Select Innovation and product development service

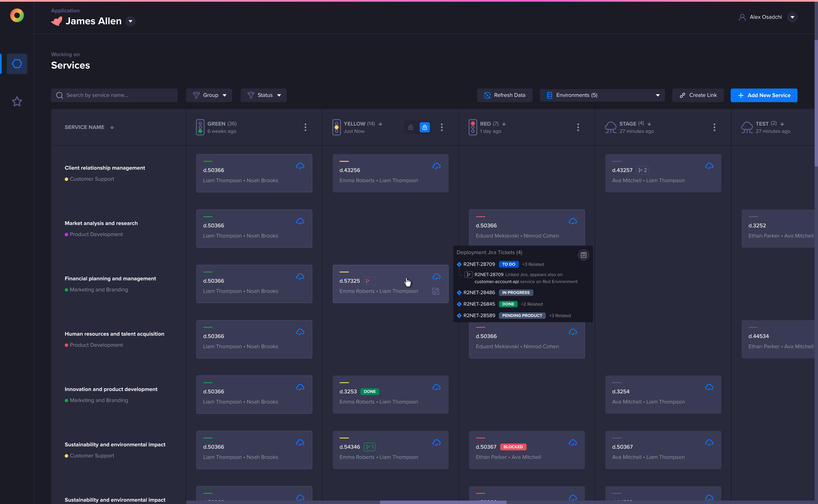pos(111,389)
